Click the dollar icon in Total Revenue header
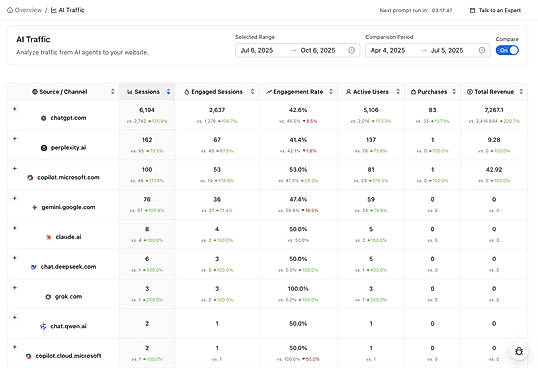Image resolution: width=538 pixels, height=368 pixels. pyautogui.click(x=470, y=92)
